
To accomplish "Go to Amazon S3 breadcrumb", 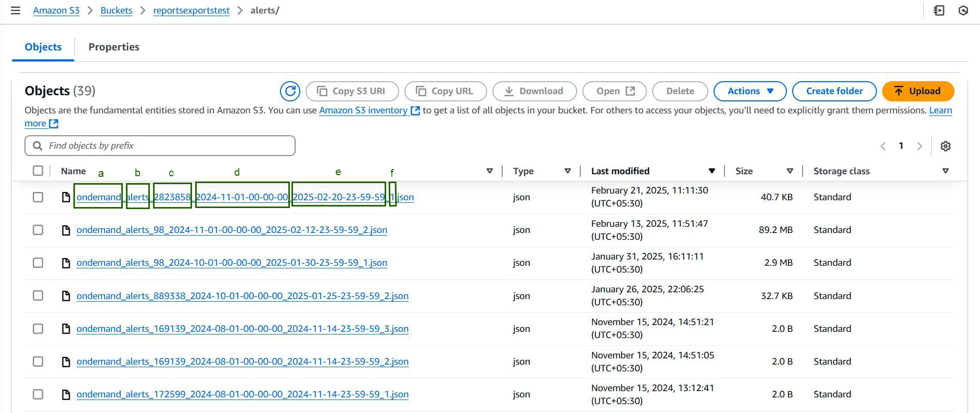I will 56,10.
